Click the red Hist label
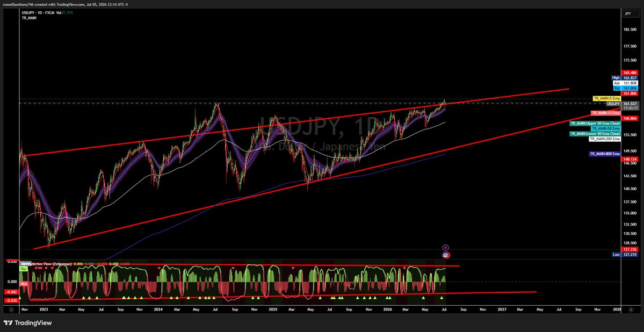 pos(24,284)
